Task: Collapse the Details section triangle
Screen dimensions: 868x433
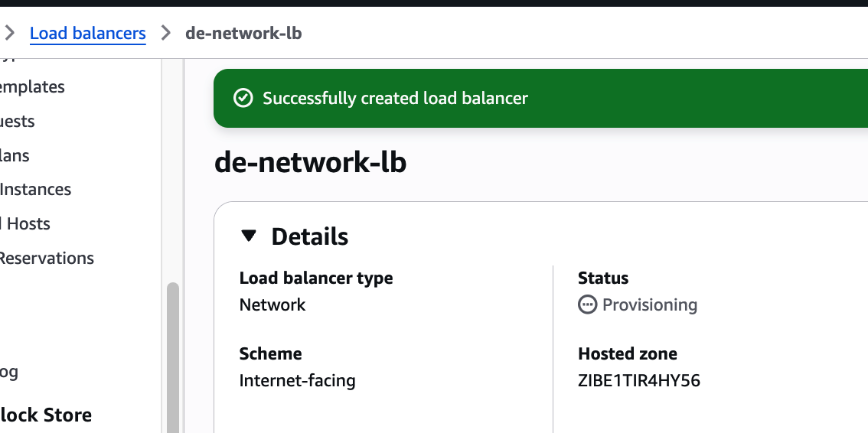Action: [249, 236]
